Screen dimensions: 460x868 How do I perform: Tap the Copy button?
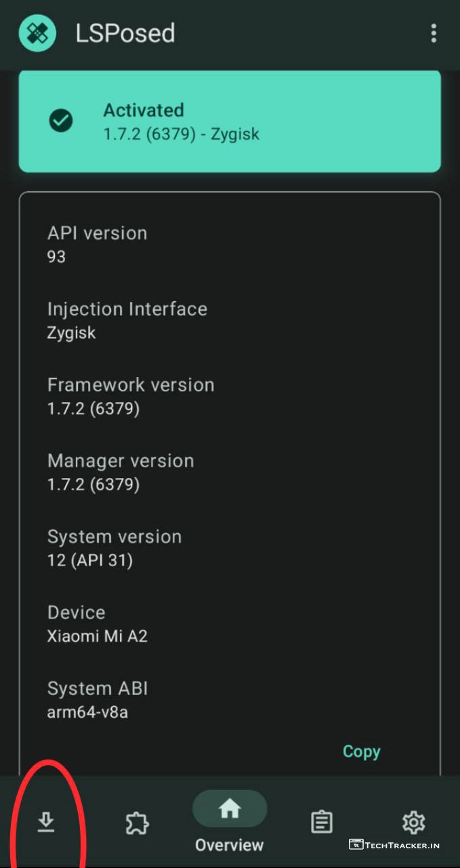(x=361, y=751)
